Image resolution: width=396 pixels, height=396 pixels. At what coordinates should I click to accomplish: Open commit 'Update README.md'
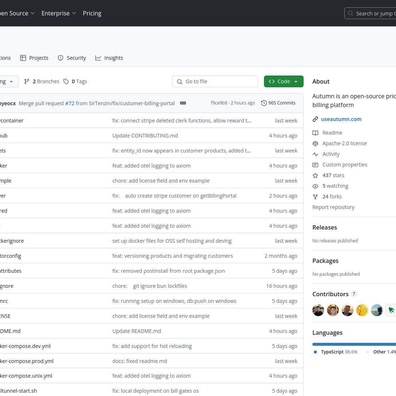click(x=136, y=331)
